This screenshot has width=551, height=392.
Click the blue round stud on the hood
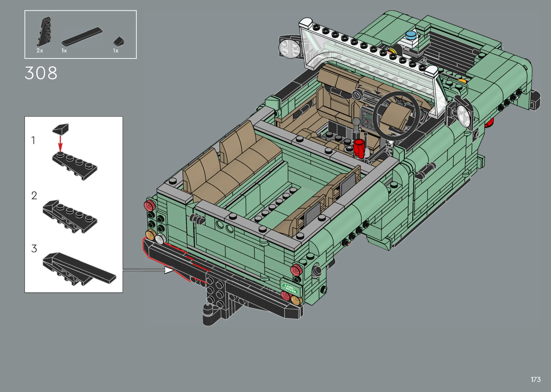[411, 35]
